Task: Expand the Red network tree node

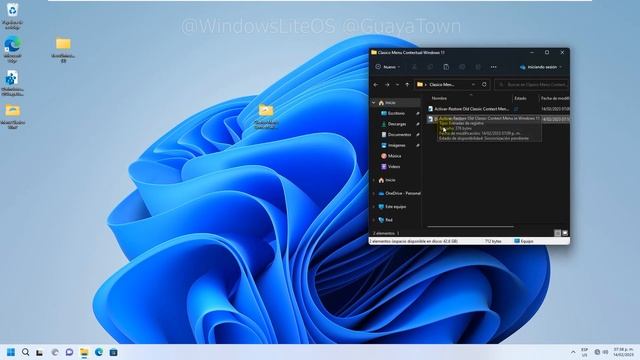Action: click(373, 220)
